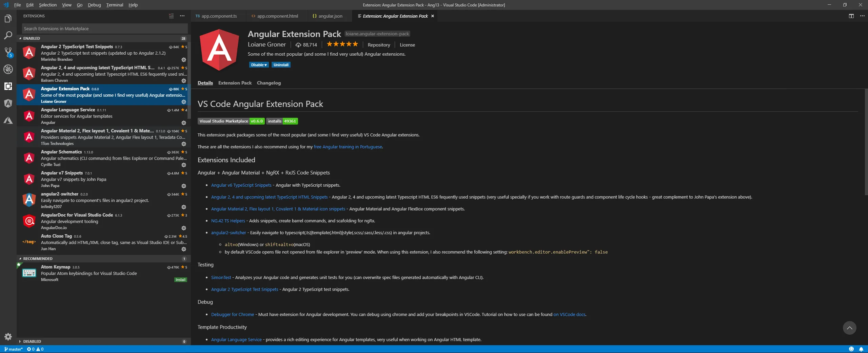Open the Help menu
868x353 pixels.
click(x=133, y=5)
